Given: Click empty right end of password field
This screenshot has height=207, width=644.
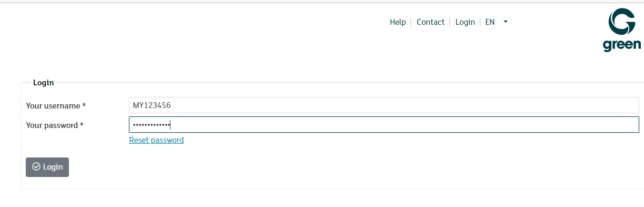Looking at the screenshot, I should point(605,125).
